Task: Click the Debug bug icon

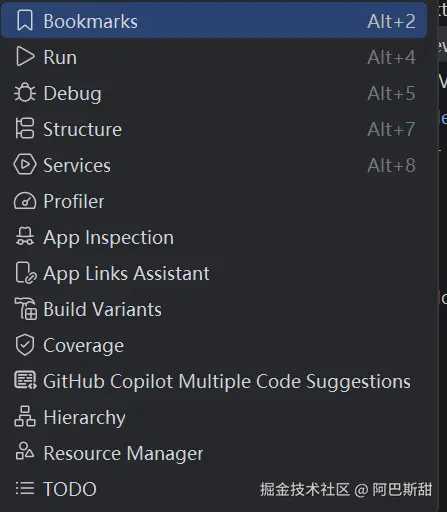Action: pos(25,93)
